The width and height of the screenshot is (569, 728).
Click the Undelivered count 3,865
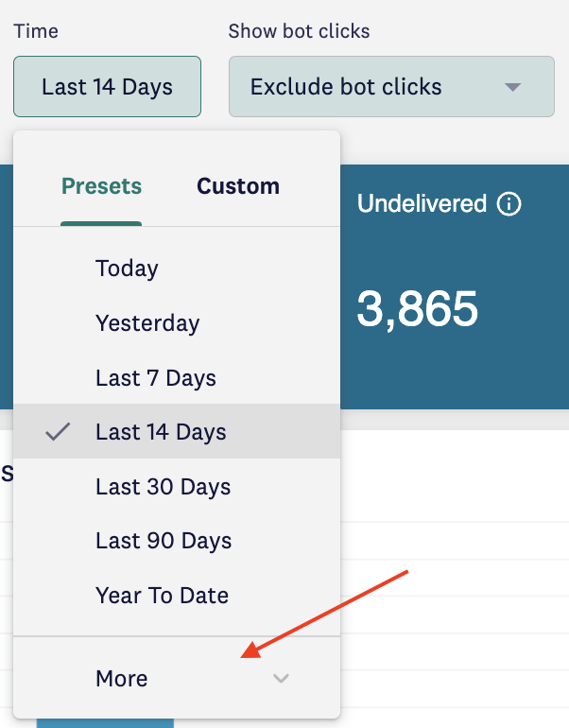coord(417,309)
